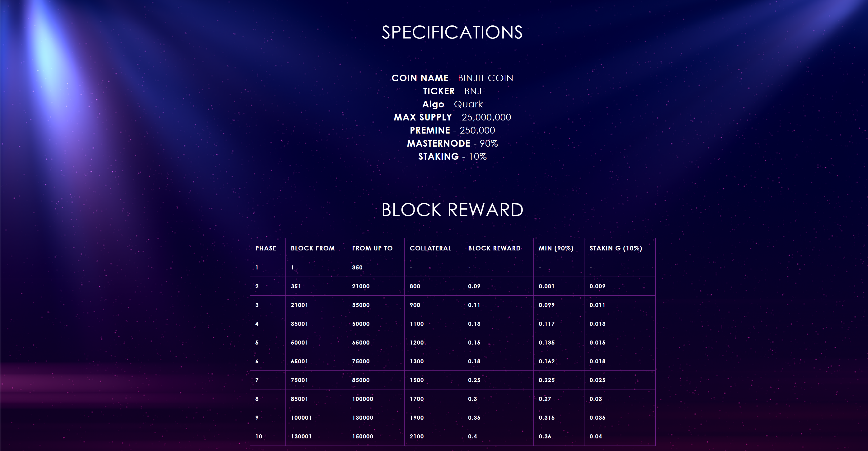This screenshot has height=451, width=868.
Task: Click the STAKING - 10% line
Action: point(452,157)
